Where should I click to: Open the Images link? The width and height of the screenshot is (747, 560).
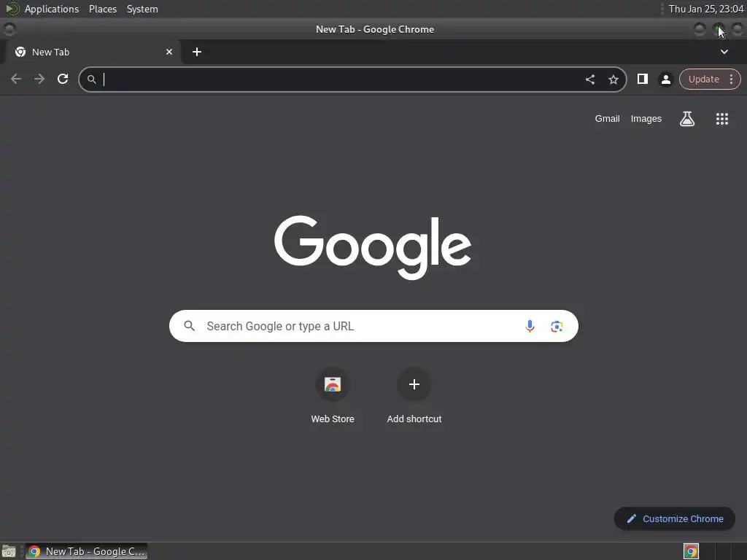click(x=646, y=119)
